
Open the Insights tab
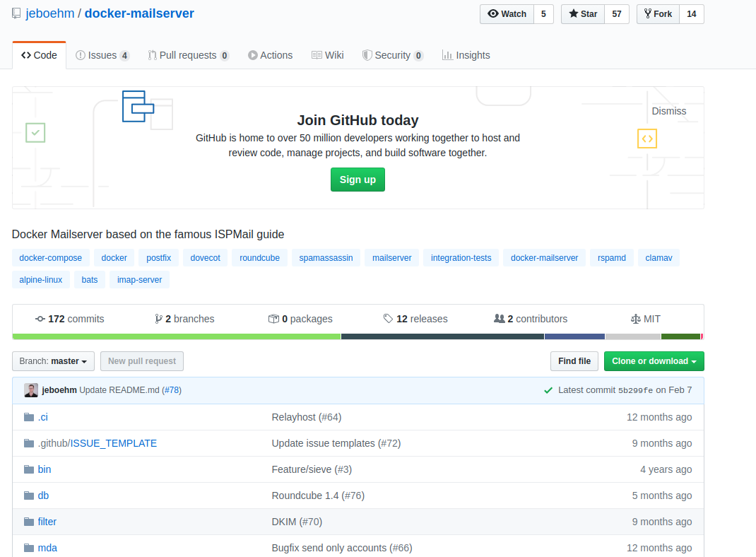point(466,55)
